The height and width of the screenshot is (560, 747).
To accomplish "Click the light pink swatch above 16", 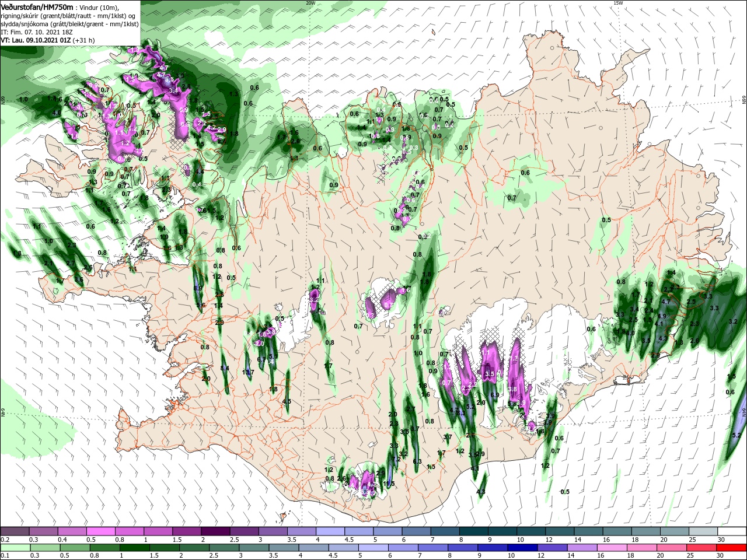I will coord(612,547).
